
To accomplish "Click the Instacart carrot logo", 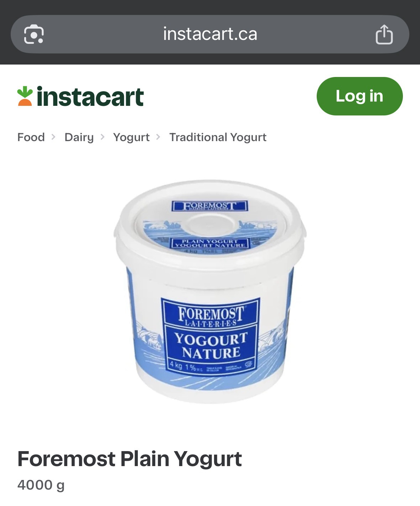I will pos(25,96).
